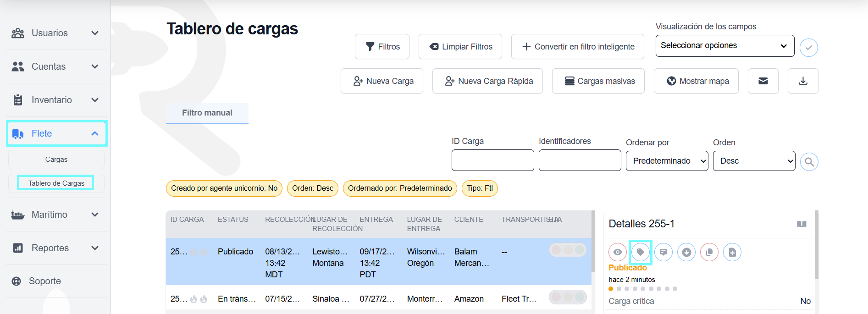Click the Detalles panel vertical scrollbar
The width and height of the screenshot is (868, 314).
[817, 245]
